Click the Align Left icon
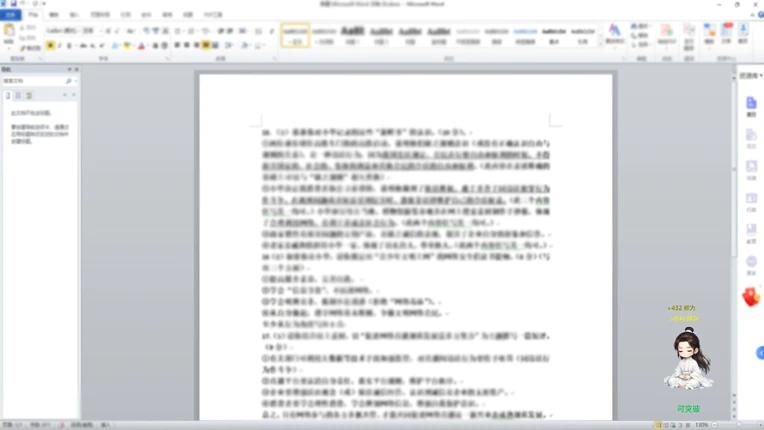 [x=177, y=45]
